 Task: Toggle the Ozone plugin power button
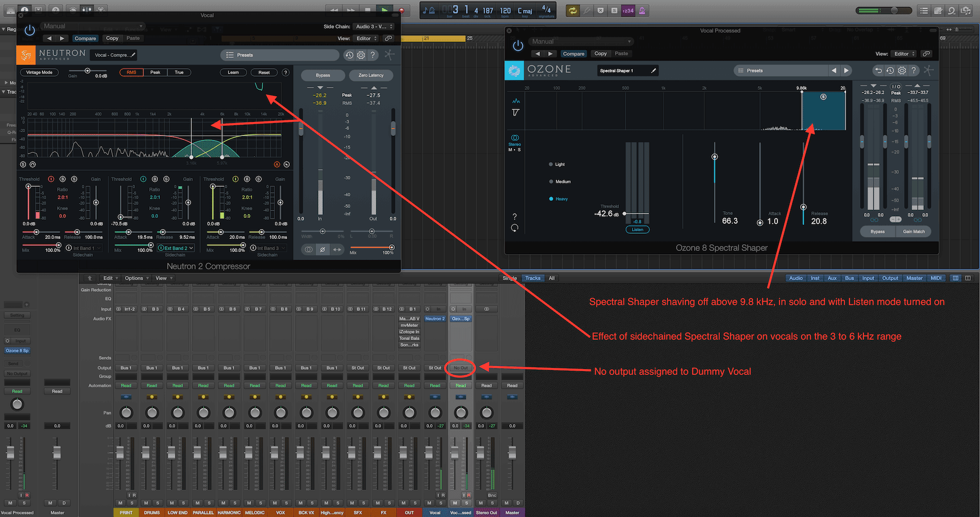[518, 46]
